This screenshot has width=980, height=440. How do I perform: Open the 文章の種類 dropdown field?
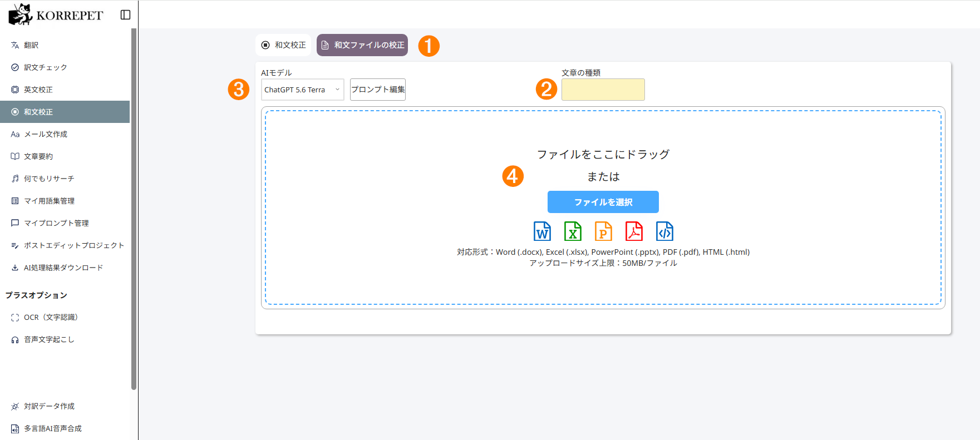point(603,90)
